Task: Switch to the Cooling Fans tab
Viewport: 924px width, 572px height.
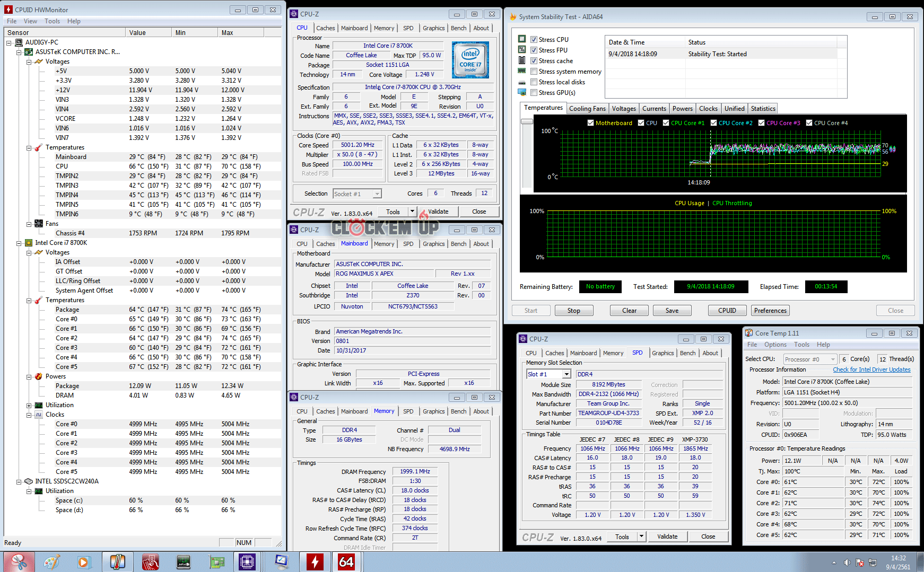Action: click(587, 109)
